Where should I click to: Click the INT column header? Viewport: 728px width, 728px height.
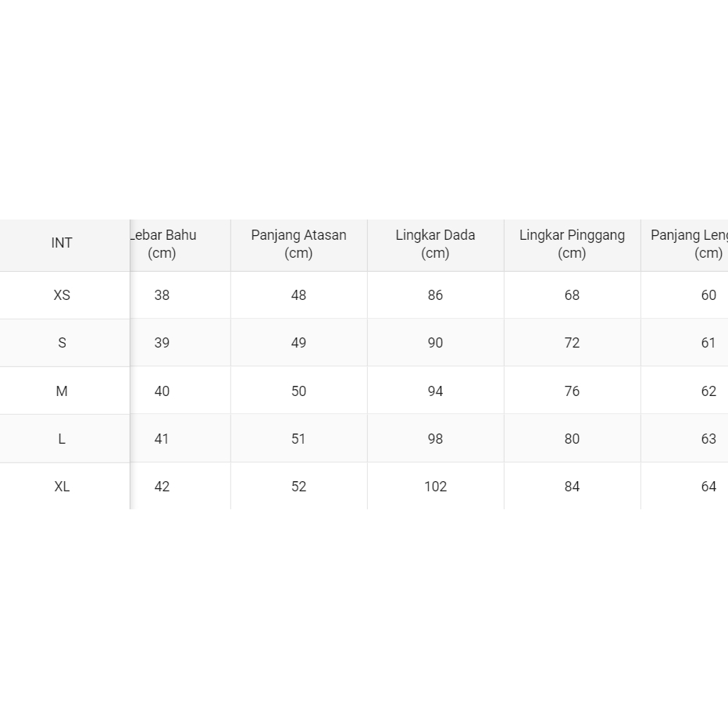pos(62,243)
